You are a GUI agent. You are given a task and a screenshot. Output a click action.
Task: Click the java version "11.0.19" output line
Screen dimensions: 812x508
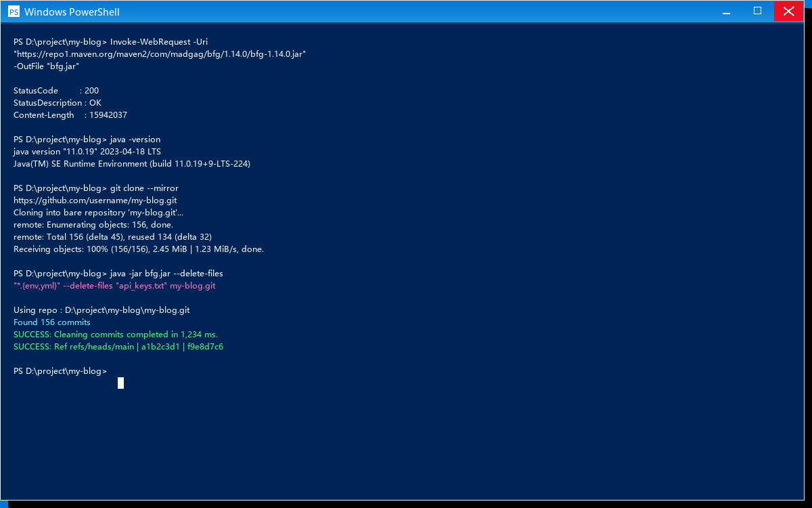click(x=87, y=152)
